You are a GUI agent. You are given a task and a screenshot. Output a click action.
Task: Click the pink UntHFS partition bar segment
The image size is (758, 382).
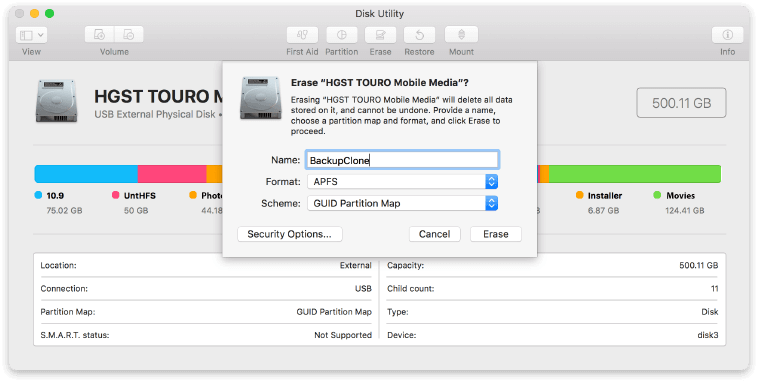point(172,174)
